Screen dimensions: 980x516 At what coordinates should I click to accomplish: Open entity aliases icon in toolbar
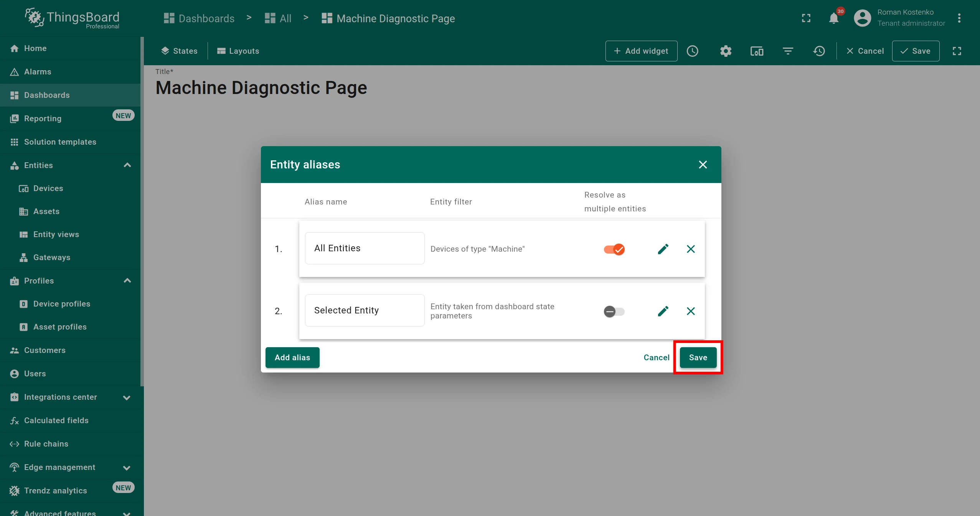coord(757,51)
